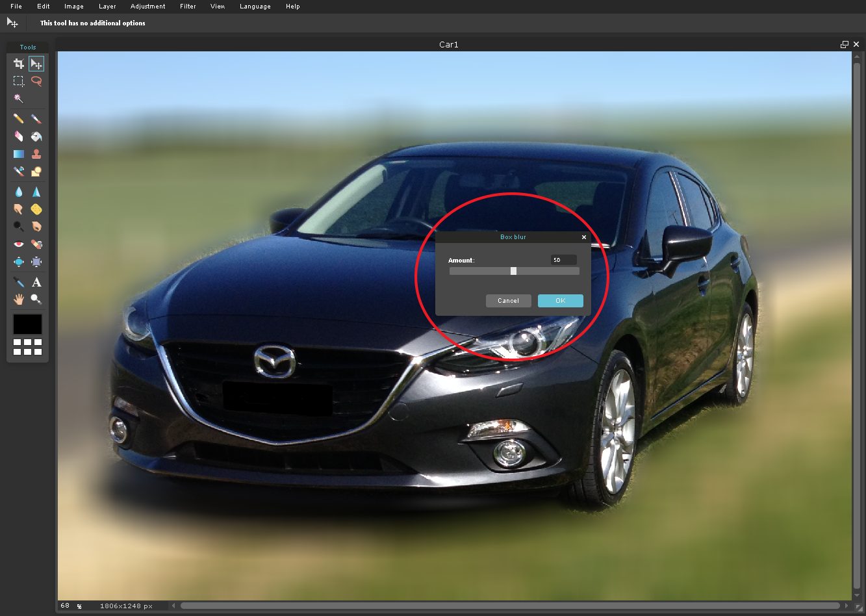Select the Pencil tool

[19, 119]
